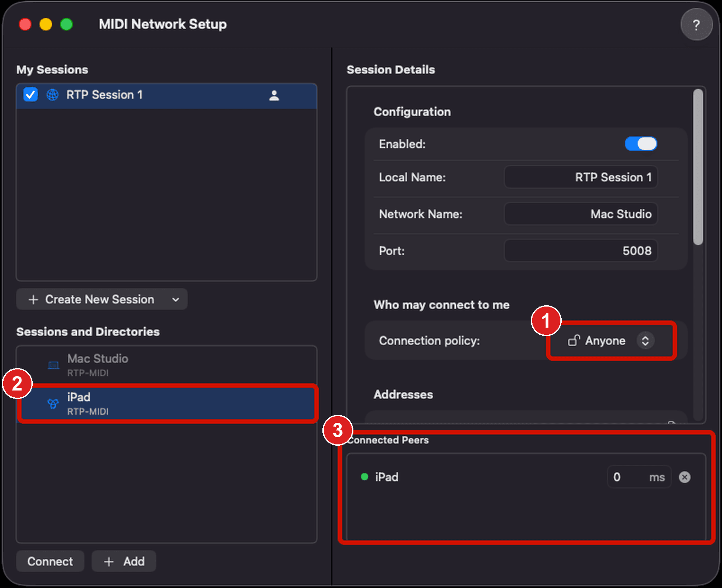722x588 pixels.
Task: Click the person icon on RTP Session 1 row
Action: [x=274, y=95]
